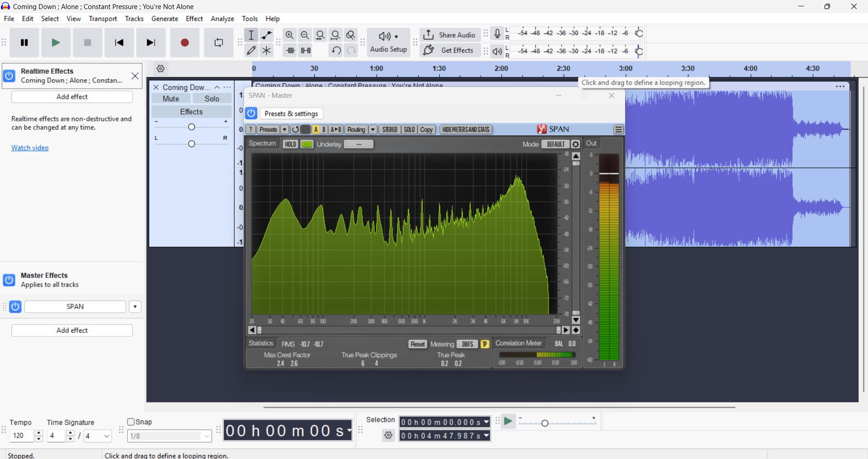The height and width of the screenshot is (459, 868).
Task: Skip to end of project
Action: (x=151, y=43)
